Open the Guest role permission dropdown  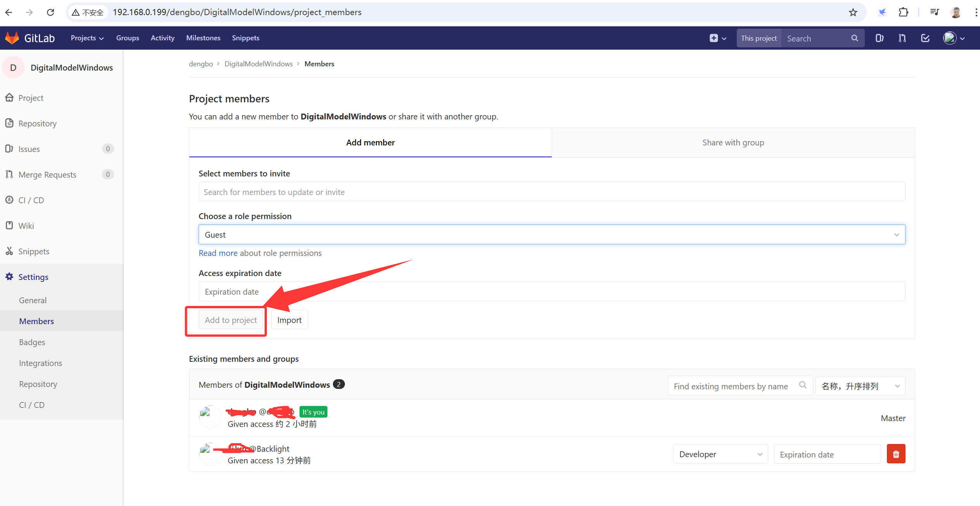[552, 235]
